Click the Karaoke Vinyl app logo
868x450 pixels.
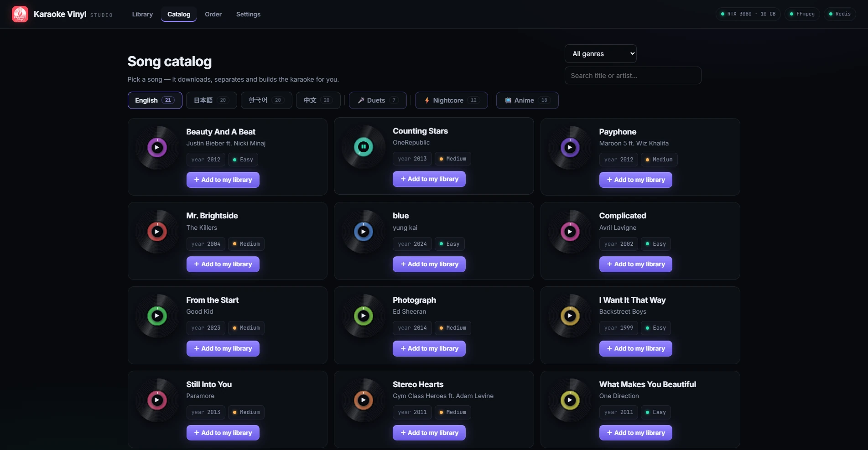(20, 14)
